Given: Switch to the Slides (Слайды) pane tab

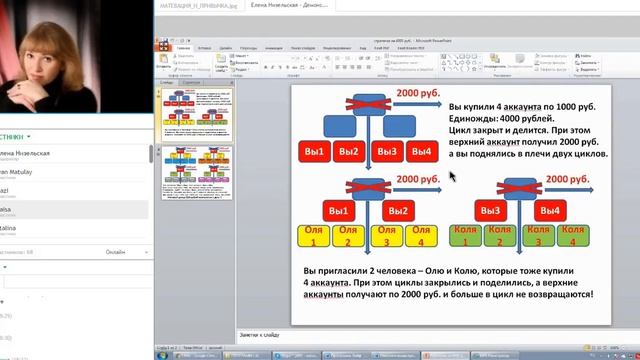Looking at the screenshot, I should [x=167, y=82].
